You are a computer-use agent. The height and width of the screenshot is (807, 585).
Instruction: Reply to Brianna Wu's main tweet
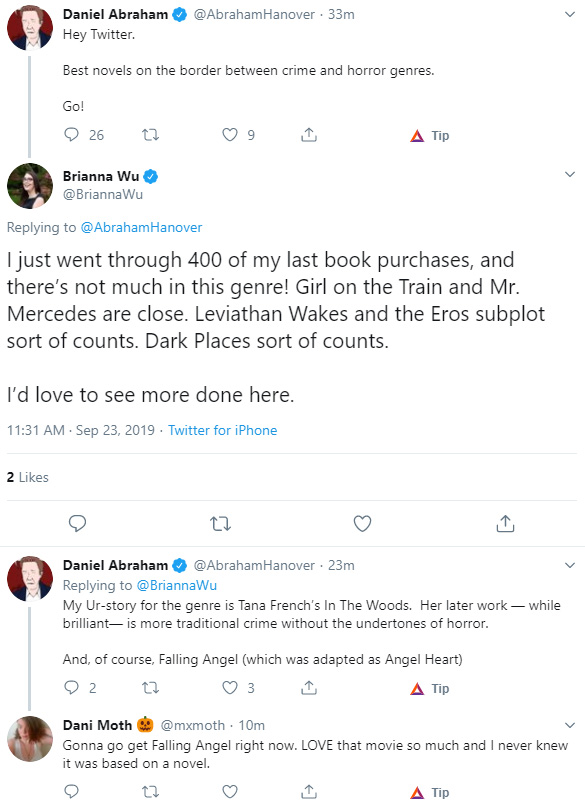[77, 523]
